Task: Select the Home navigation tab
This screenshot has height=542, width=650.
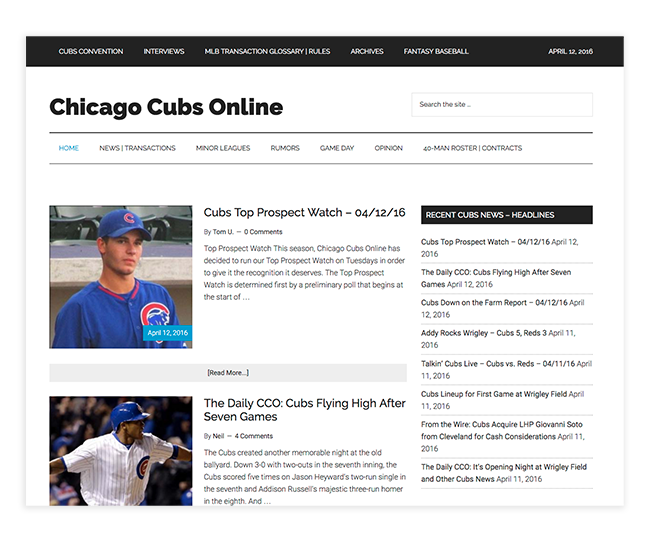Action: click(69, 148)
